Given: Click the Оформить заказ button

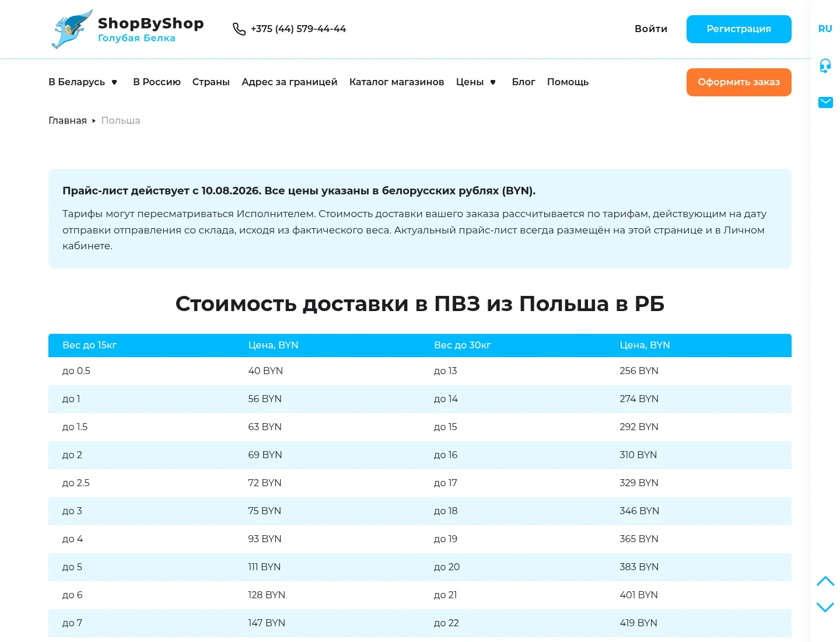Looking at the screenshot, I should pyautogui.click(x=739, y=82).
